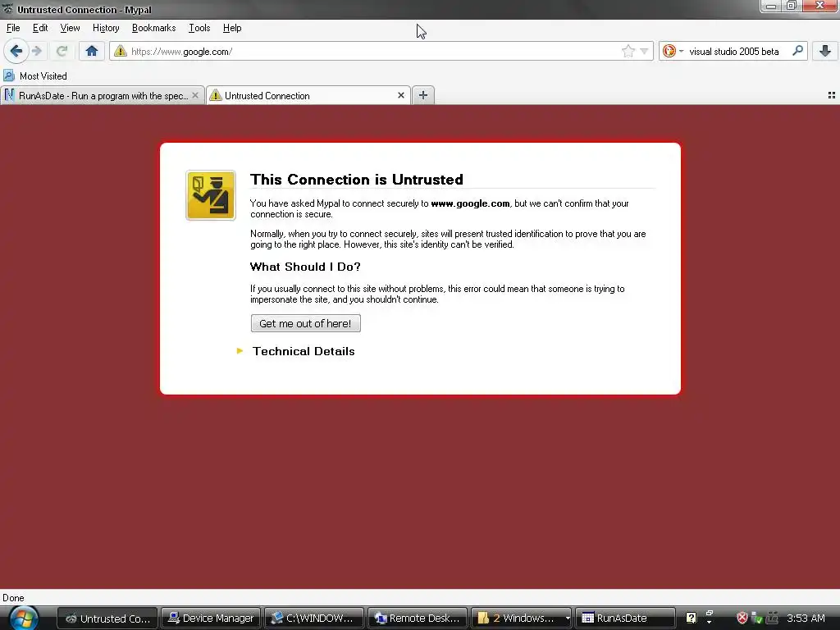This screenshot has height=630, width=840.
Task: Open the History menu
Action: (106, 28)
